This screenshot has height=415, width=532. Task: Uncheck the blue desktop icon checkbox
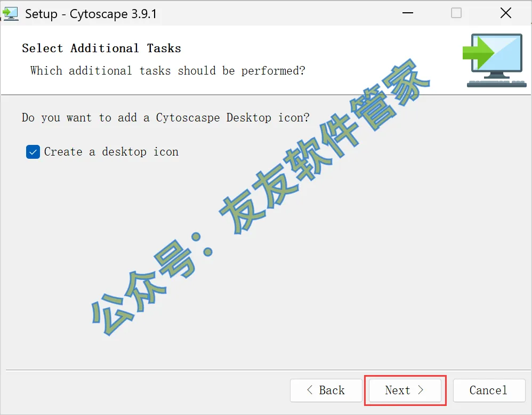pyautogui.click(x=33, y=152)
